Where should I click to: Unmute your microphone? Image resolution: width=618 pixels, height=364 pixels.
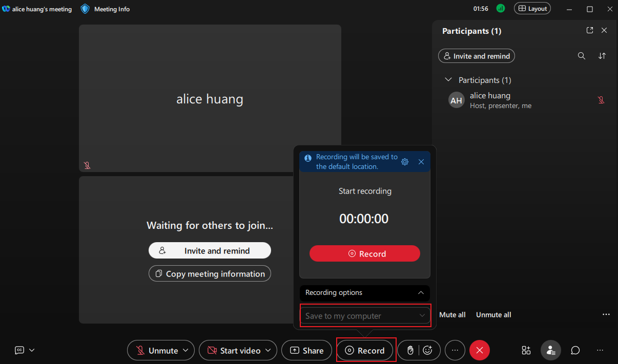click(156, 350)
